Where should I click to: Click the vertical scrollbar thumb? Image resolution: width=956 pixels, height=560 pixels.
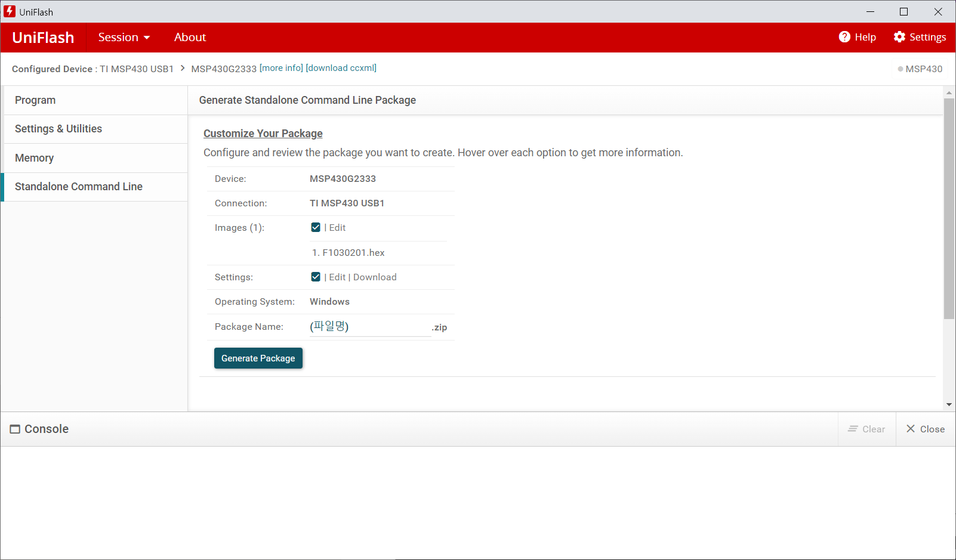point(949,209)
